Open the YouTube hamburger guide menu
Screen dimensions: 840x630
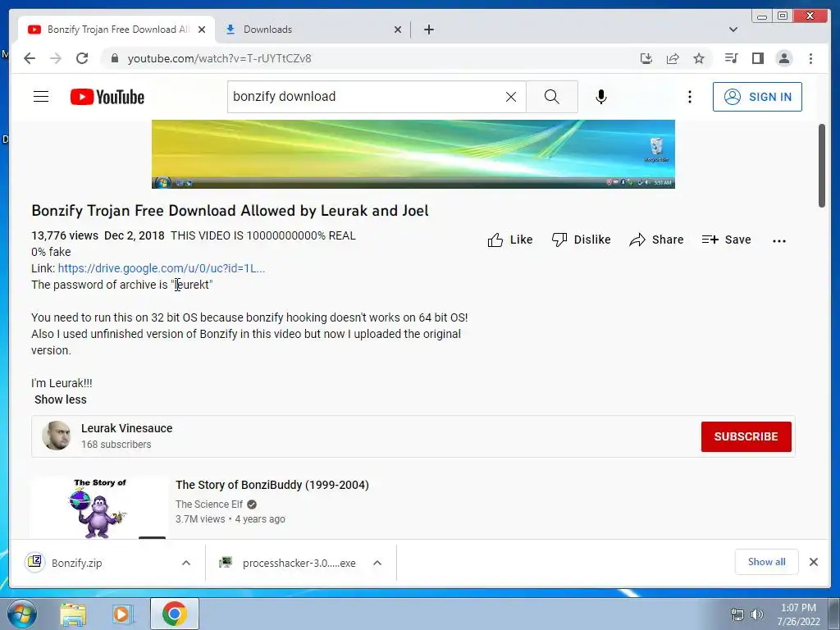[x=41, y=97]
